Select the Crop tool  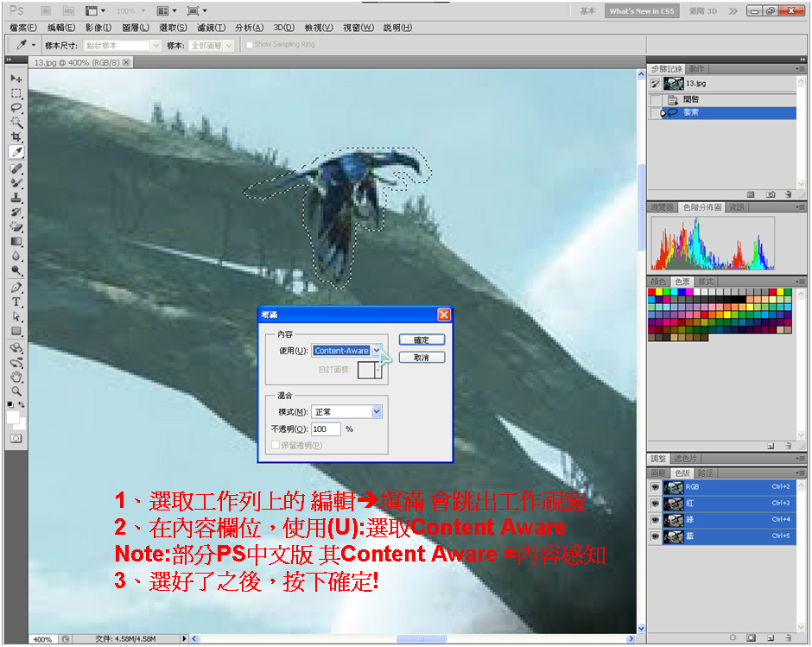pos(16,136)
